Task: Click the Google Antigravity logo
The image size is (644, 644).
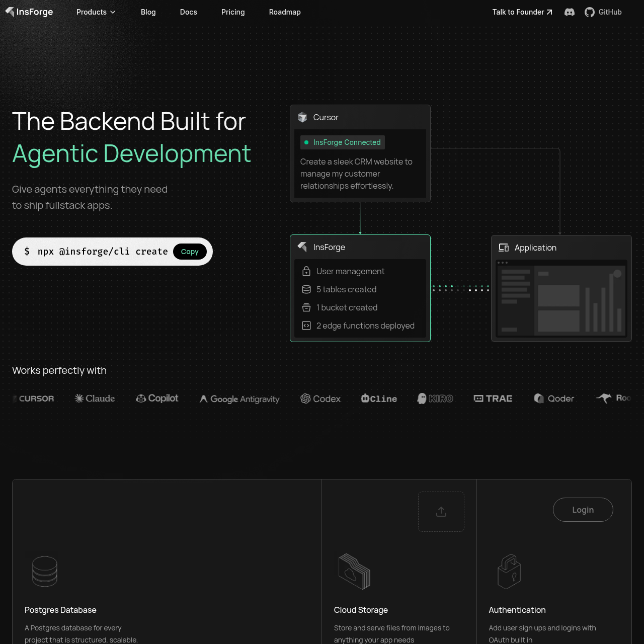Action: pyautogui.click(x=239, y=399)
